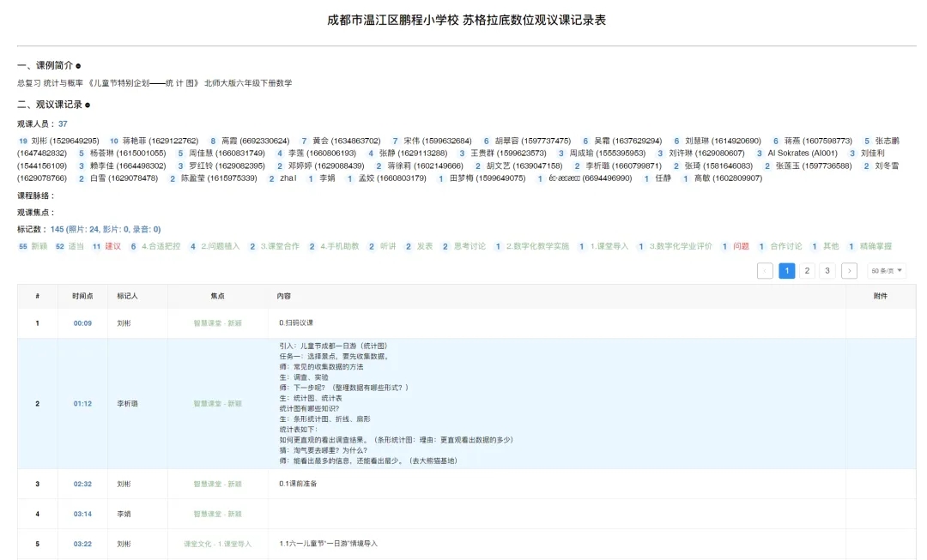Open the 00:09 timestamp link
Screen dimensions: 927x560
82,323
